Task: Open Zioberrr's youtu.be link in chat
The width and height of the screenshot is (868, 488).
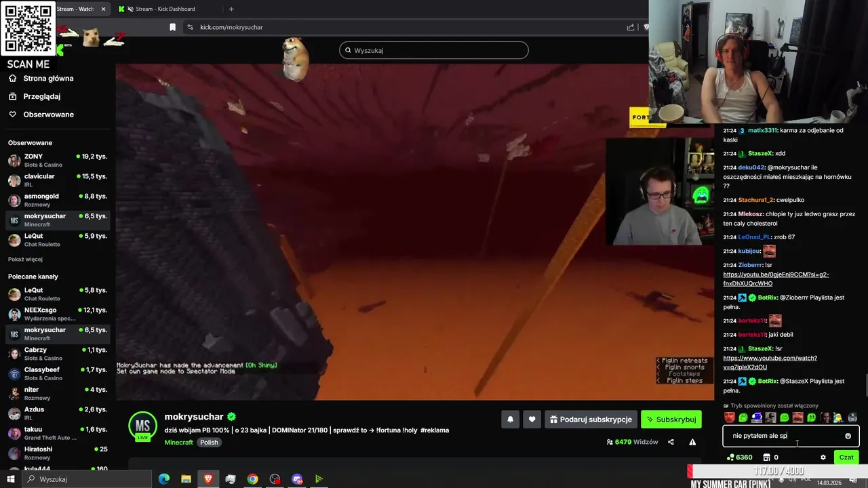Action: click(x=776, y=279)
